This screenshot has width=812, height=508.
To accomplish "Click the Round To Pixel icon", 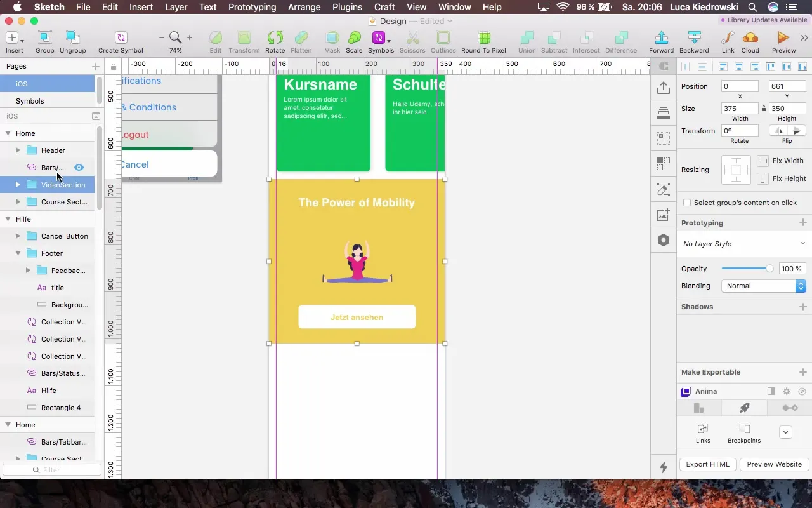I will pyautogui.click(x=483, y=38).
